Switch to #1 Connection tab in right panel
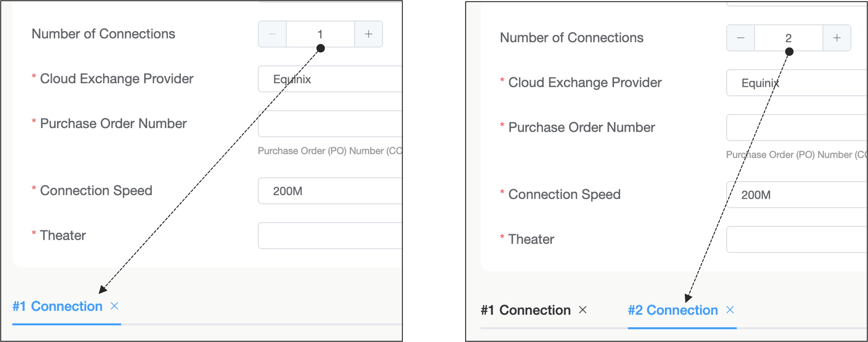This screenshot has height=342, width=868. point(525,310)
